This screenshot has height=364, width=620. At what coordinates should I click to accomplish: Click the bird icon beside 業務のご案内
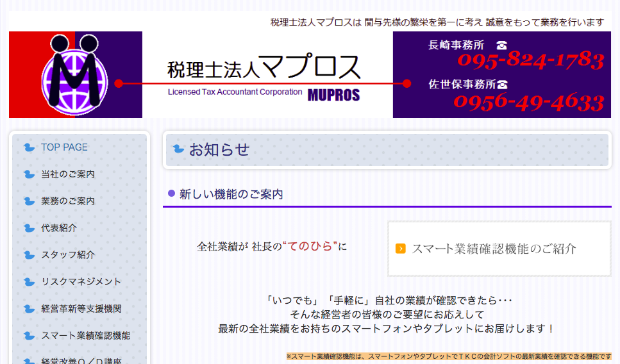[x=29, y=201]
